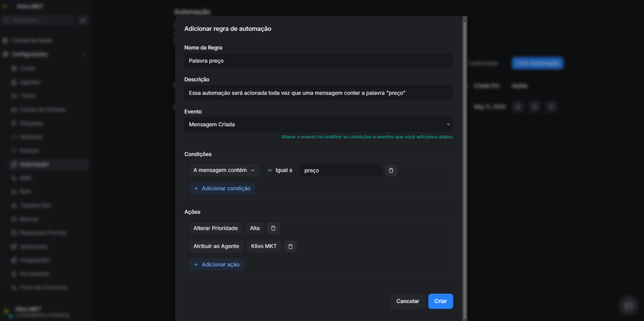Click the dialog's vertical scrollbar
This screenshot has height=321, width=644.
[465, 169]
